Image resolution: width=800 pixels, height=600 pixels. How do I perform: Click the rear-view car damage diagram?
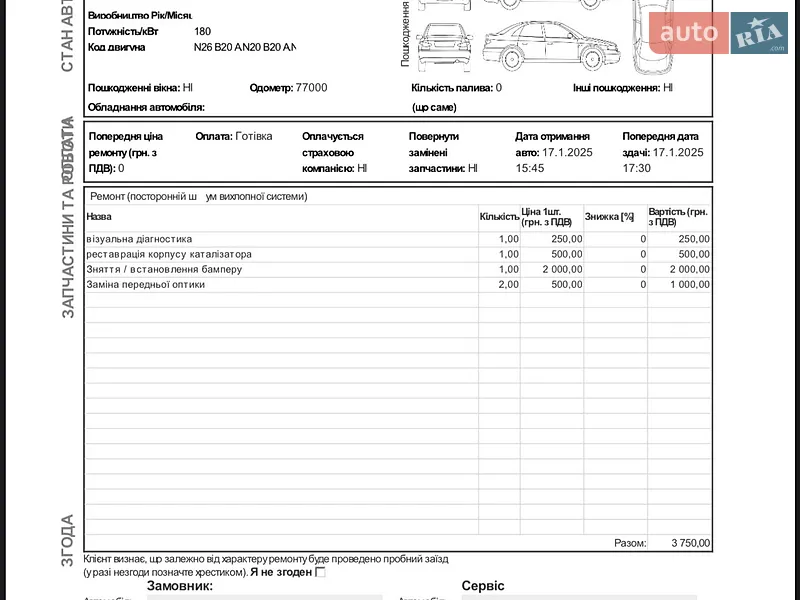click(444, 47)
